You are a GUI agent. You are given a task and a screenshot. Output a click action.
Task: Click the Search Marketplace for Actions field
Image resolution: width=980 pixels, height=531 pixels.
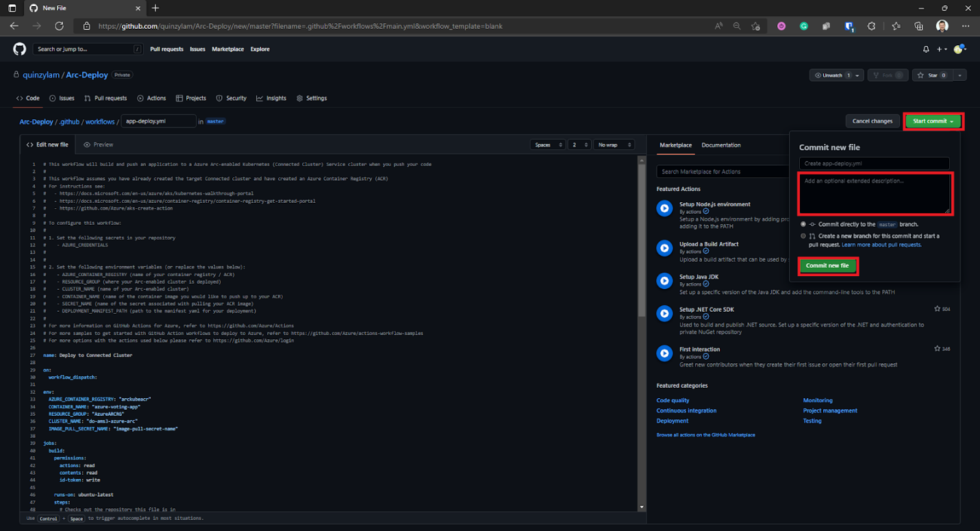point(722,171)
